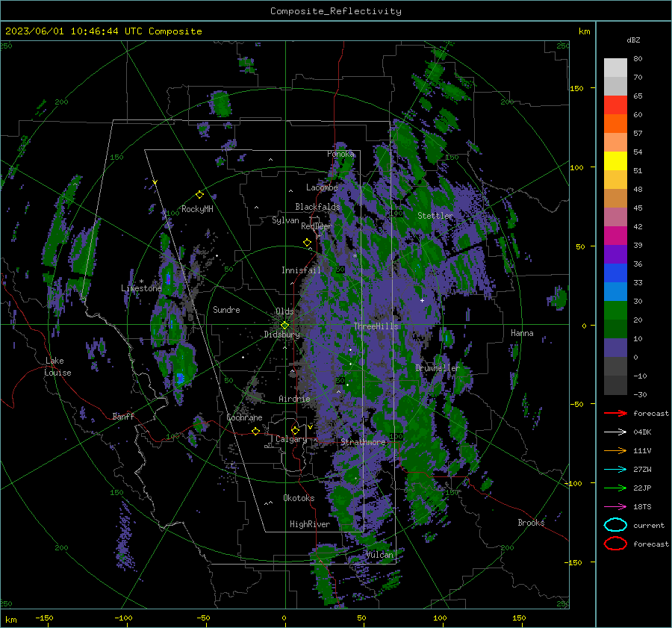The image size is (672, 628).
Task: Click the RedDeer city label
Action: [317, 226]
